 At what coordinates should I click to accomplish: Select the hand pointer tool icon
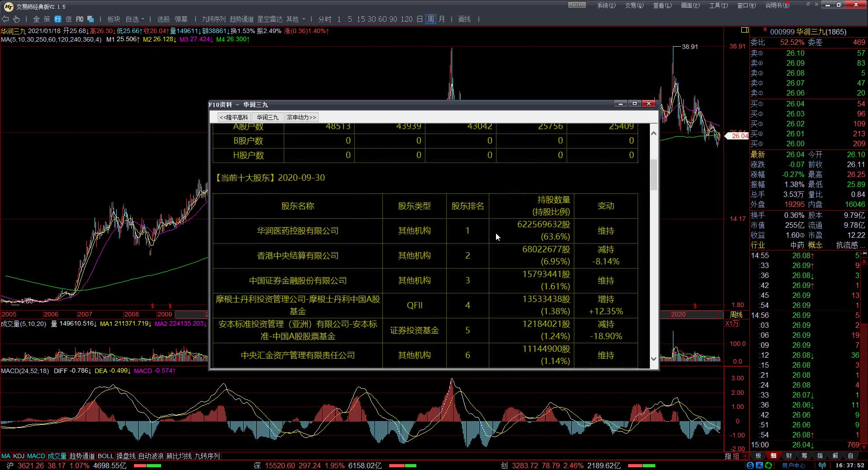point(17,19)
